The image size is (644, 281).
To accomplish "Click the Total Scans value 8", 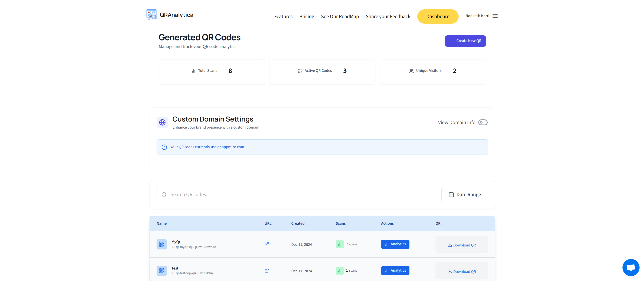I will (230, 71).
